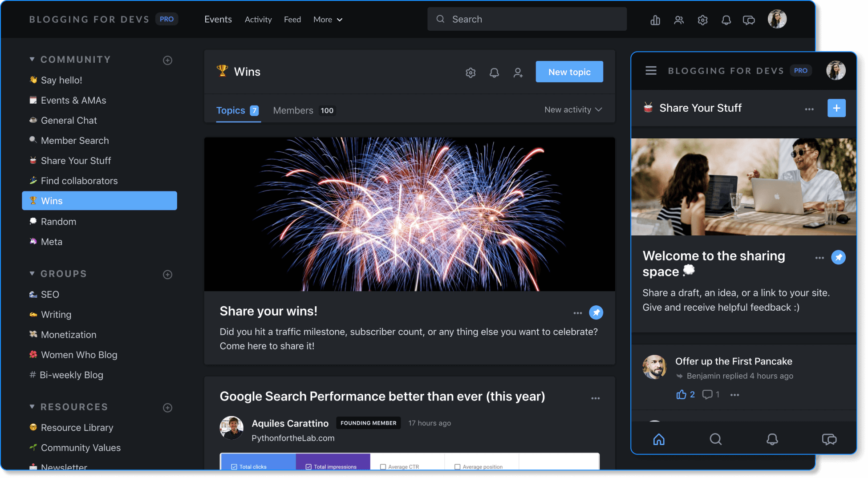Open options for Share Your Stuff mobile header
Screen dimensions: 868x478
(809, 109)
